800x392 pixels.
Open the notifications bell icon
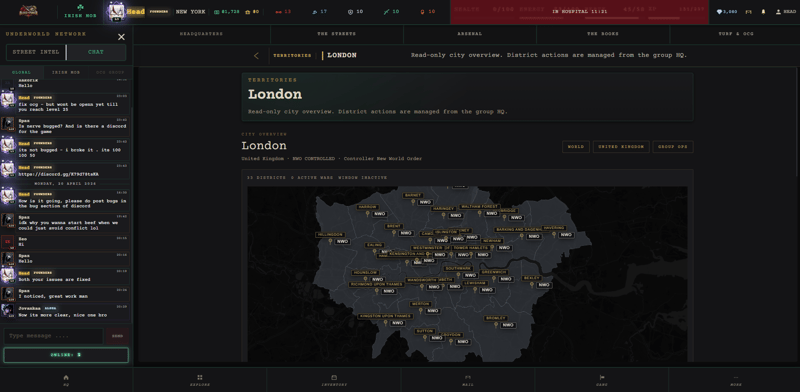[x=763, y=12]
